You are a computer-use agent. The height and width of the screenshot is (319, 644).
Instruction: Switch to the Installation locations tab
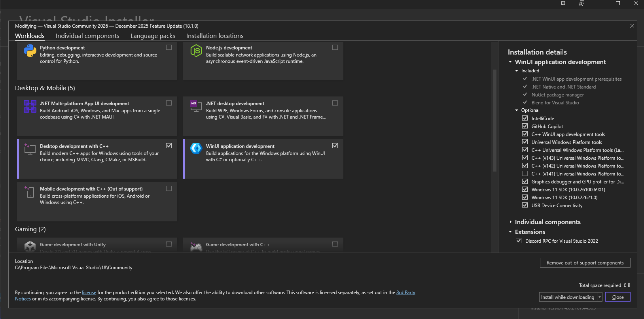tap(215, 36)
